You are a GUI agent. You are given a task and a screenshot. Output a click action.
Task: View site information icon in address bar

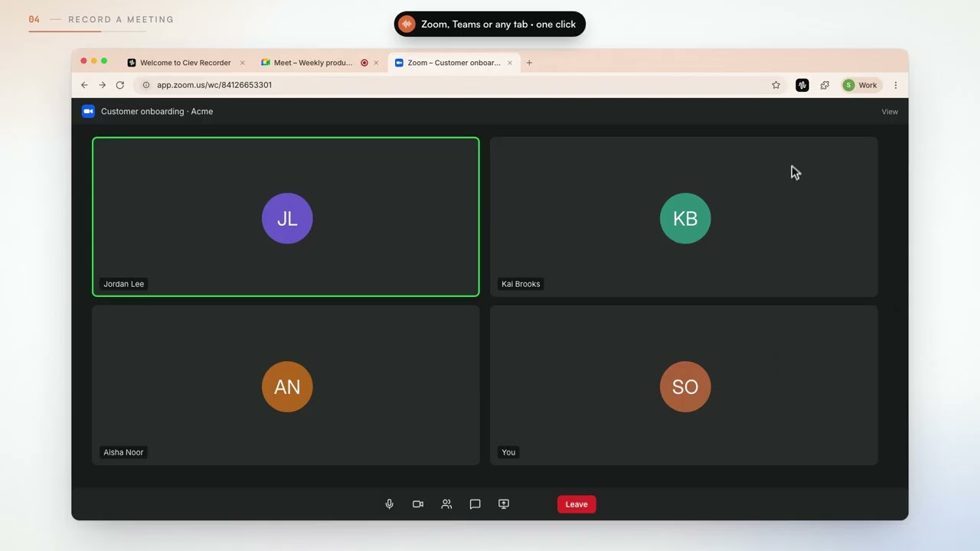point(146,85)
